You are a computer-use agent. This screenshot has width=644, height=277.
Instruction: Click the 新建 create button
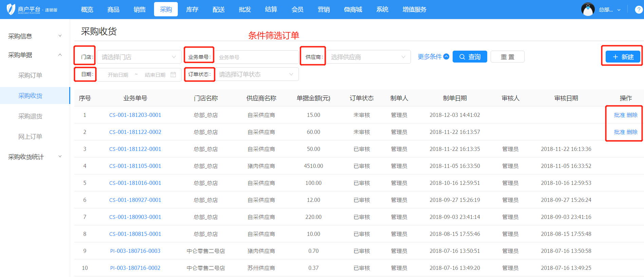click(623, 57)
